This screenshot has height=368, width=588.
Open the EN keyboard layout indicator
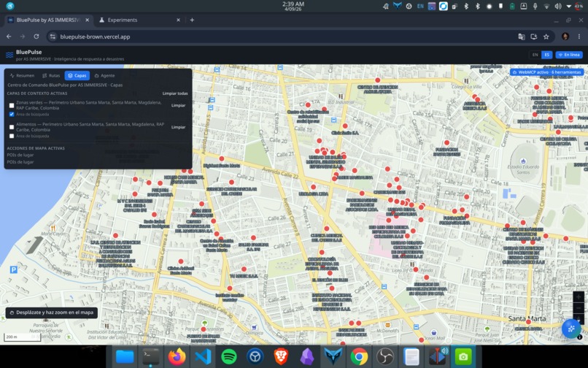420,6
